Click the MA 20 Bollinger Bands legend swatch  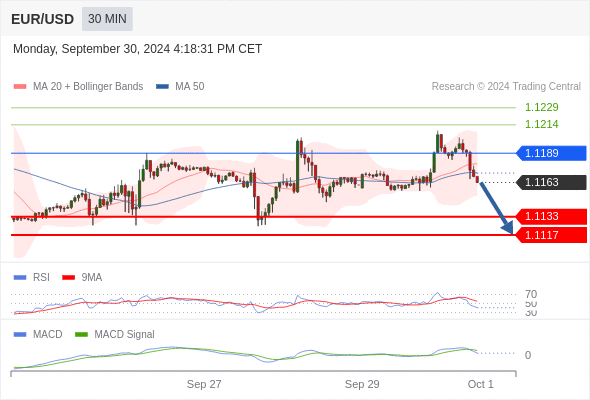[20, 87]
